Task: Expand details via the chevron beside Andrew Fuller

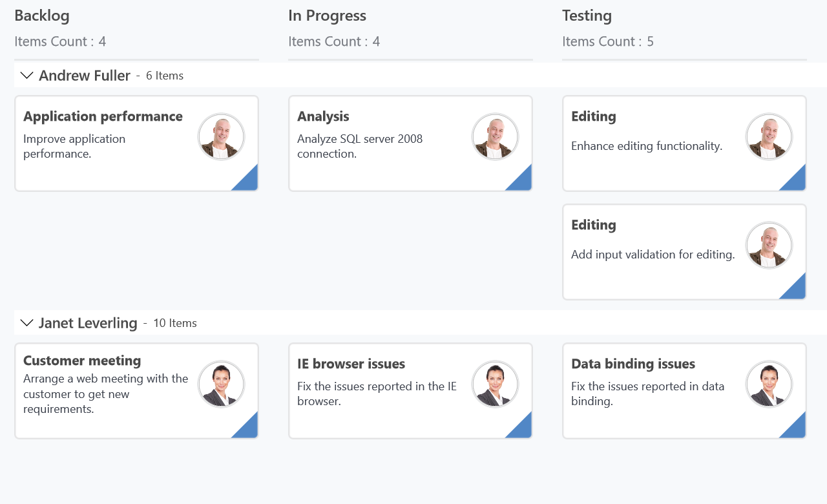Action: [x=26, y=75]
